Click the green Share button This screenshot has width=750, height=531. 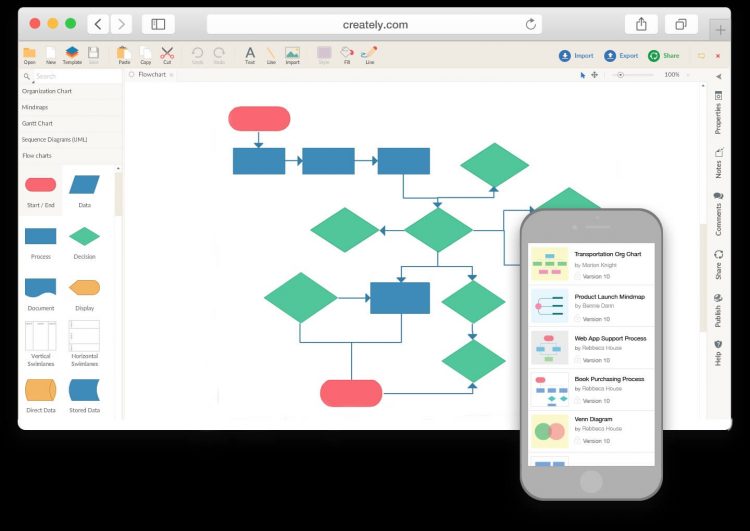663,56
